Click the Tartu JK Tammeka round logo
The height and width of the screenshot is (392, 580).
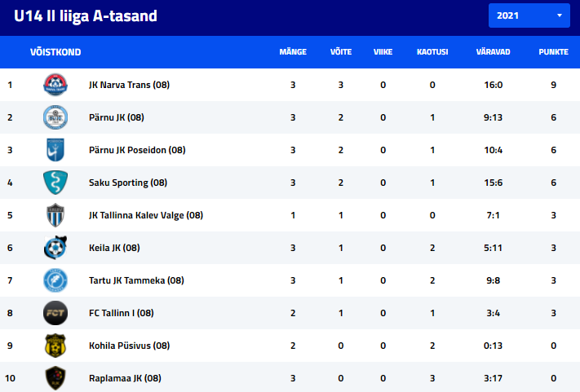tap(55, 280)
